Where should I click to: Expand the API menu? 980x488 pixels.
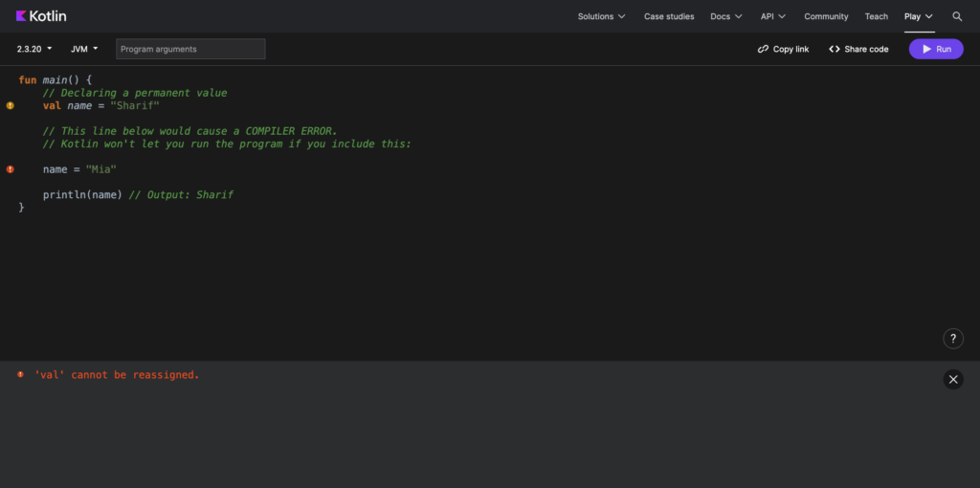pyautogui.click(x=772, y=16)
